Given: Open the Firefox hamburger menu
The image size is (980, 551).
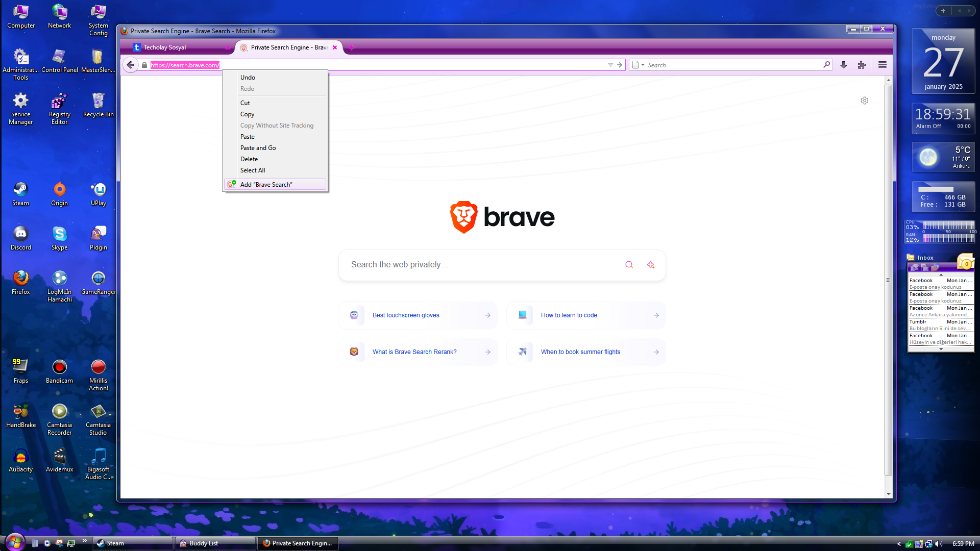Looking at the screenshot, I should coord(883,65).
